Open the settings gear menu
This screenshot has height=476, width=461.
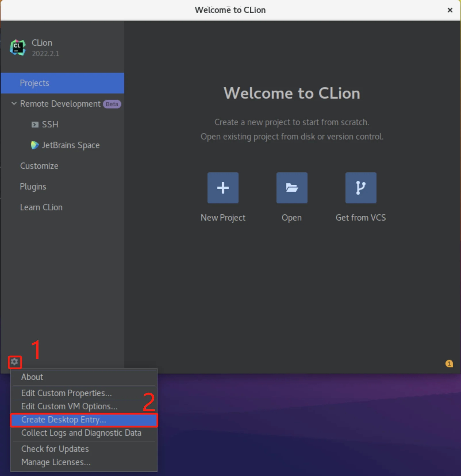[x=15, y=362]
